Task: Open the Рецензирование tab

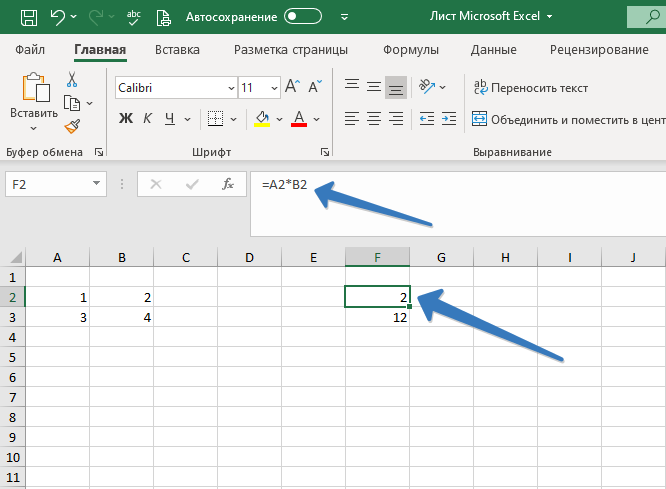Action: [x=599, y=50]
